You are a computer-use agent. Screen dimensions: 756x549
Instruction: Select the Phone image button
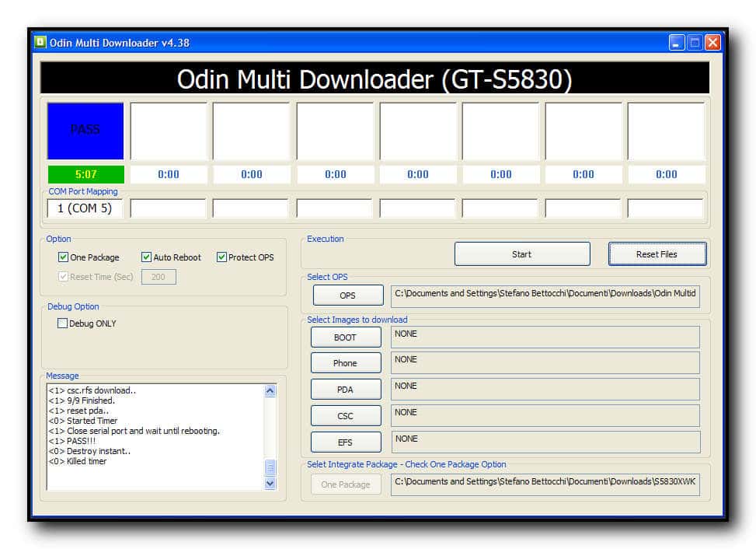click(x=346, y=363)
